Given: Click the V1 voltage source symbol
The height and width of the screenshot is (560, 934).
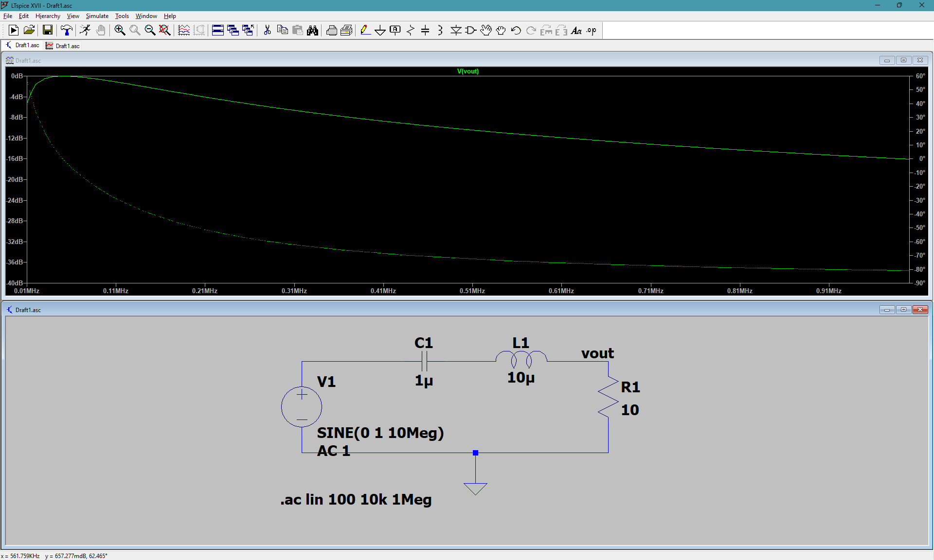Looking at the screenshot, I should click(x=302, y=407).
